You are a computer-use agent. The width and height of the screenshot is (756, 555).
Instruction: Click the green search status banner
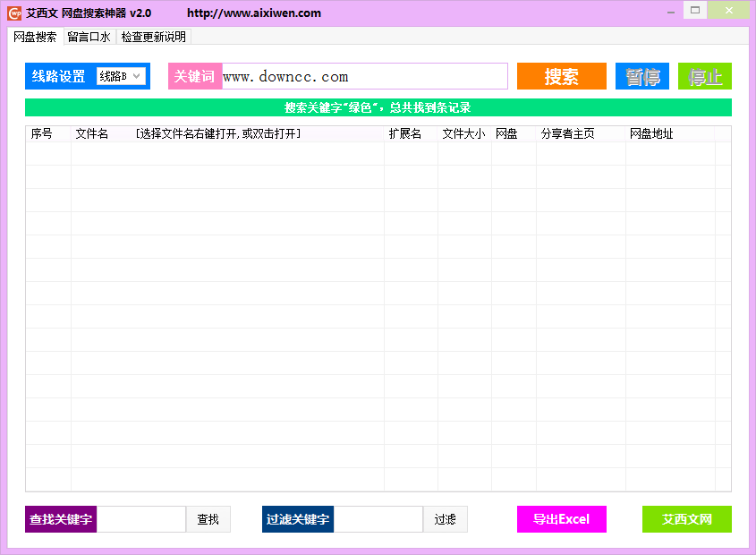(x=378, y=107)
